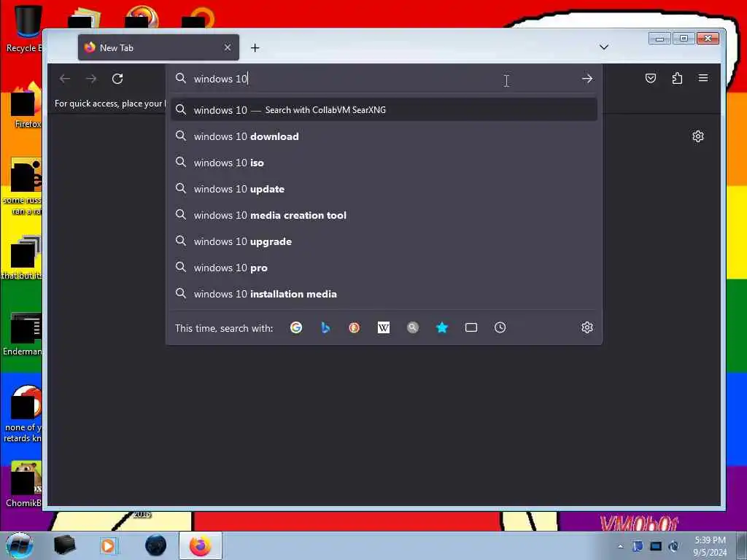747x560 pixels.
Task: Choose suggestion windows 10 iso
Action: (384, 163)
